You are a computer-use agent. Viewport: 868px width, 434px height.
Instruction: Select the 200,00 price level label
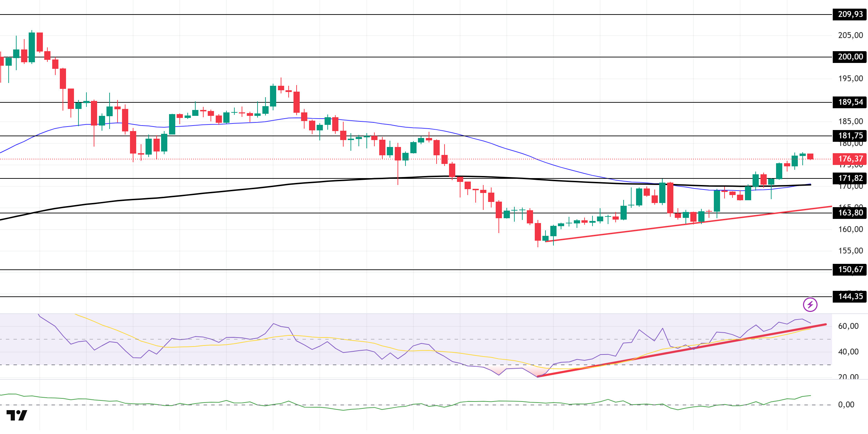tap(850, 57)
